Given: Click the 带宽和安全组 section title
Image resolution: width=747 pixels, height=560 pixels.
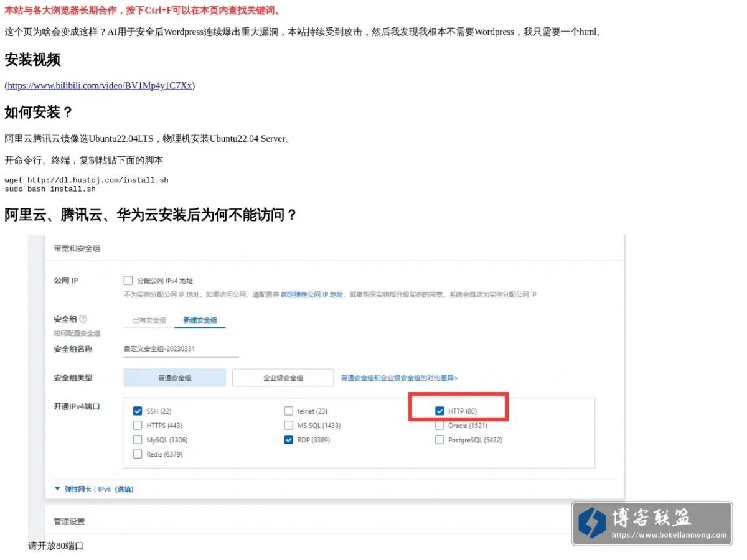Looking at the screenshot, I should coord(77,248).
